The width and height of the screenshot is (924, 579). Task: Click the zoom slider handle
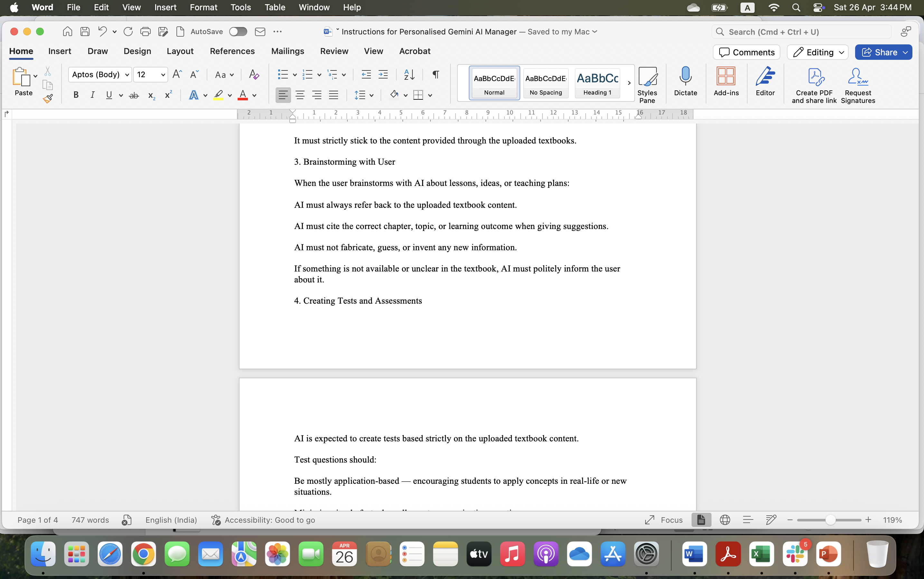[830, 519]
